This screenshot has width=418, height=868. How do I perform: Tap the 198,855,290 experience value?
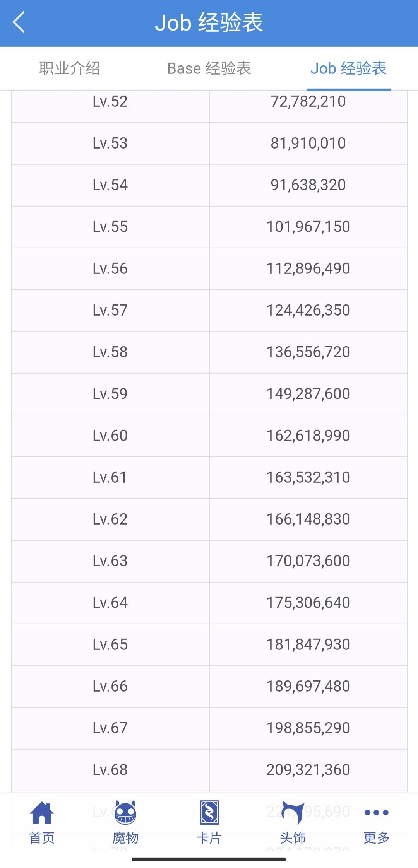click(308, 728)
